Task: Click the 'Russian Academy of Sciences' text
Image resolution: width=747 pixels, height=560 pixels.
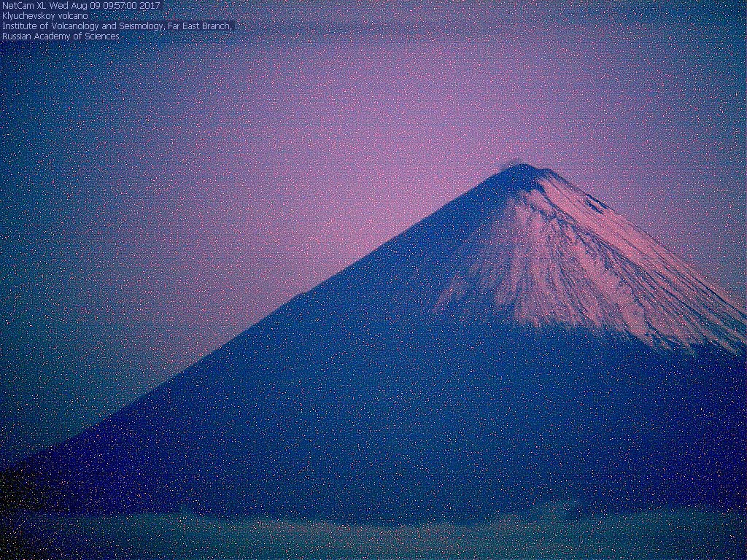Action: pos(61,36)
